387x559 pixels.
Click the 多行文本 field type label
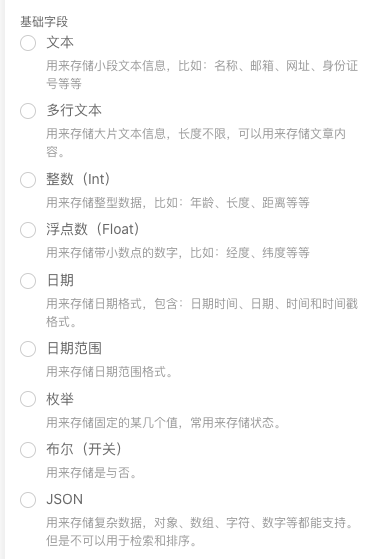click(74, 111)
